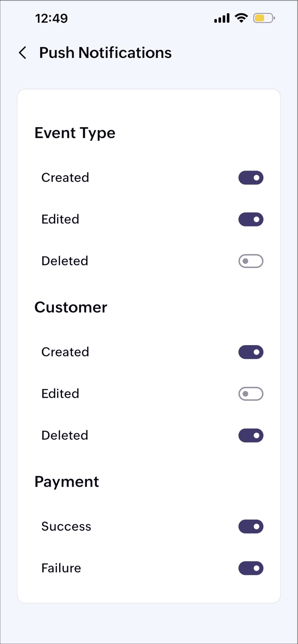This screenshot has width=298, height=644.
Task: Switch off Customer Created toggle
Action: (251, 352)
